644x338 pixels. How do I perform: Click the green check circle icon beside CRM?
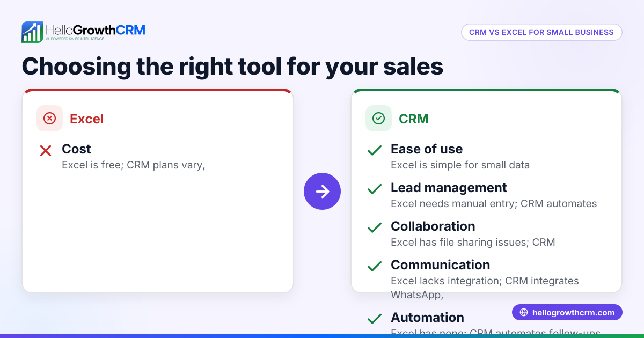coord(378,119)
